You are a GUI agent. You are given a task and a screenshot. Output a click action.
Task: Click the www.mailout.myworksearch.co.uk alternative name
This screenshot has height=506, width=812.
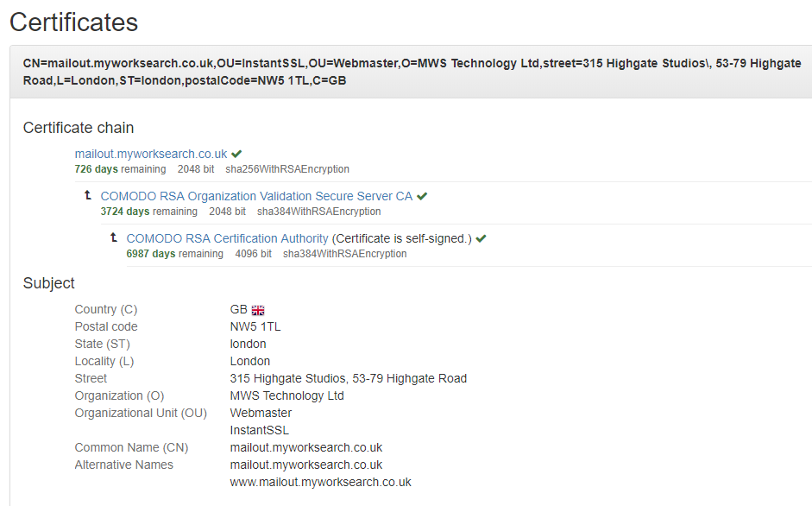coord(320,482)
